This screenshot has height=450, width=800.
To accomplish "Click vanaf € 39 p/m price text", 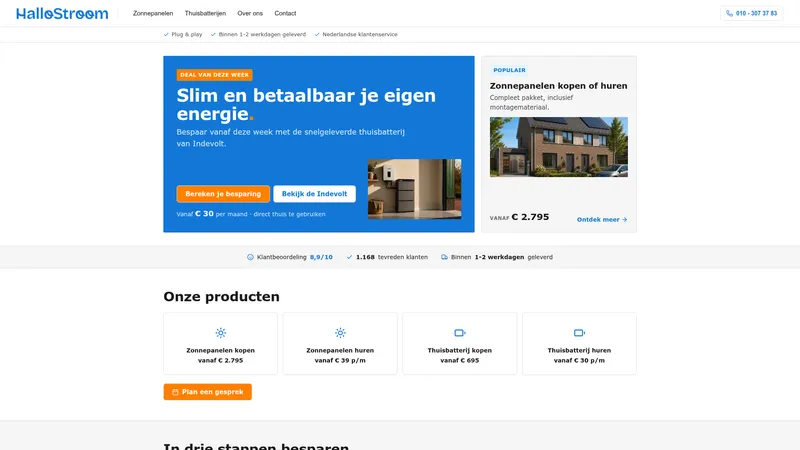I will click(340, 361).
